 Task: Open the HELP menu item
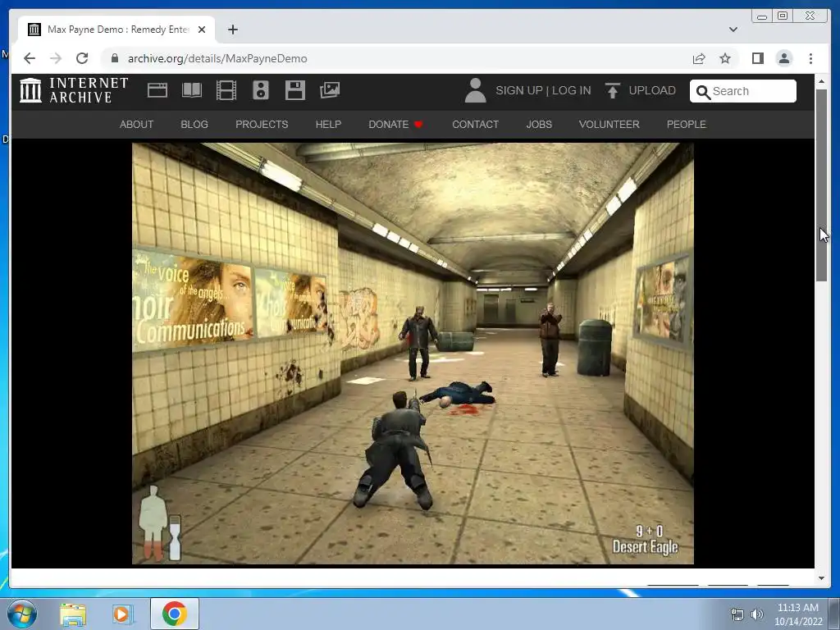(x=328, y=125)
